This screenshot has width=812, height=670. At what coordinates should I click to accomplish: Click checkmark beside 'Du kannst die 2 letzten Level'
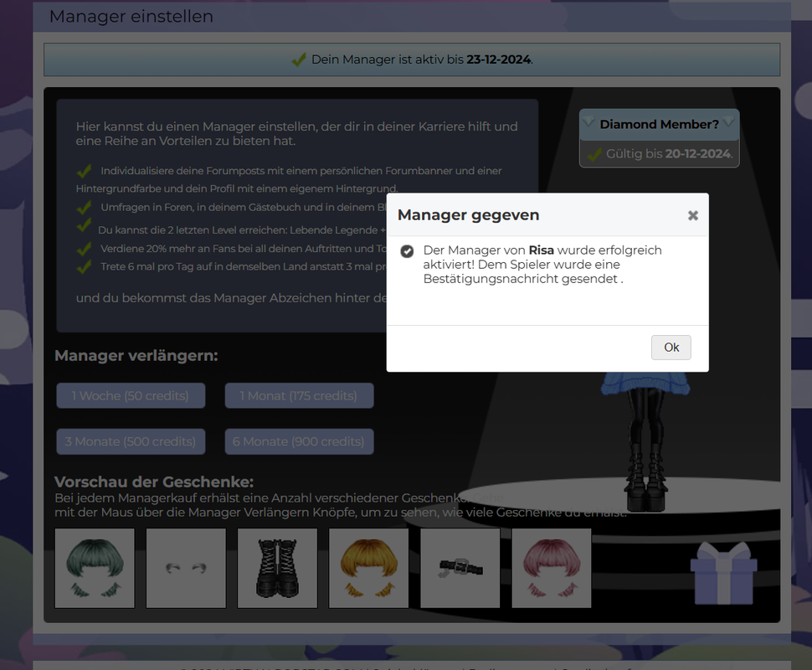84,226
